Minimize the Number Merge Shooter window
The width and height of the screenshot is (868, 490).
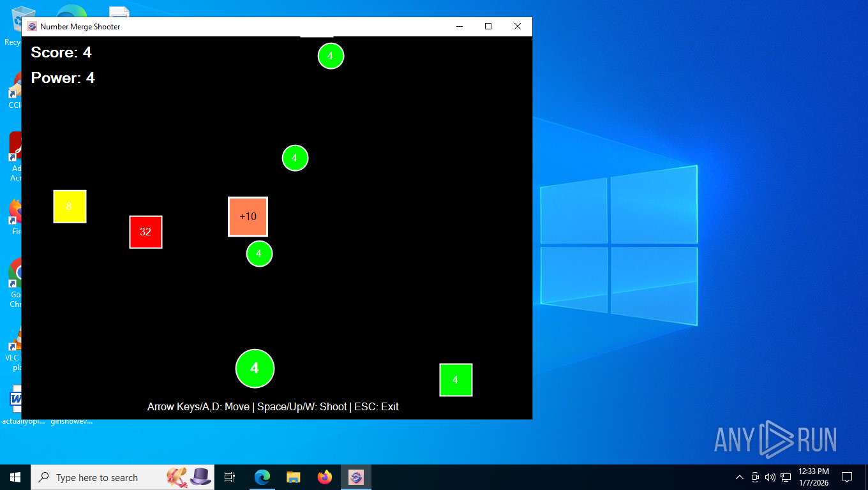pyautogui.click(x=459, y=26)
